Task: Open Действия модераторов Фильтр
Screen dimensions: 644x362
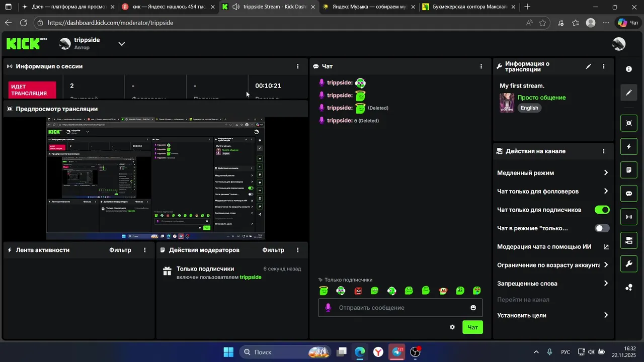Action: coord(273,250)
